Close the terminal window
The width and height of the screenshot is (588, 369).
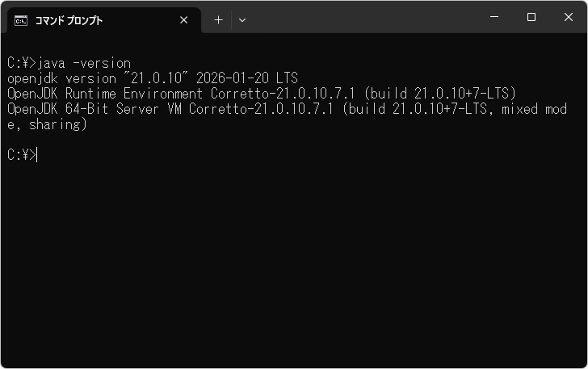coord(568,17)
